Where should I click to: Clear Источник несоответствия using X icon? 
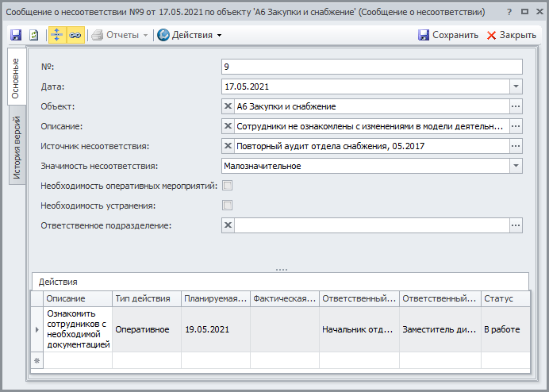pos(228,146)
